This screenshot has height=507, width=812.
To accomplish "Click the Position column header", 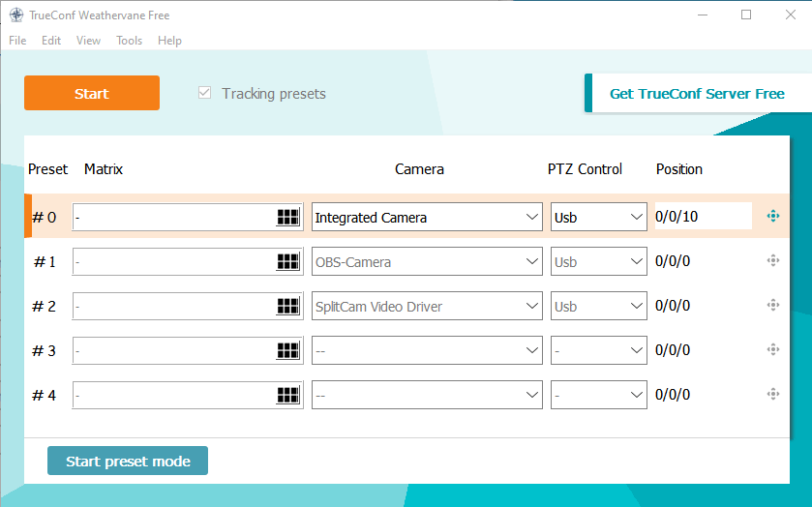I will coord(679,169).
